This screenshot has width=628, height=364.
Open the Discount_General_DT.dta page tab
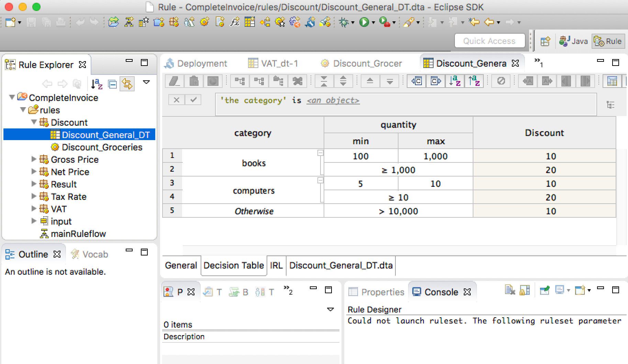(x=341, y=265)
